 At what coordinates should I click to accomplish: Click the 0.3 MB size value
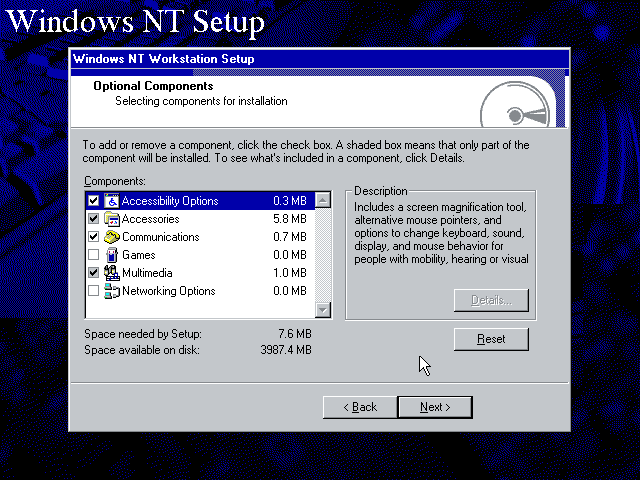(290, 201)
